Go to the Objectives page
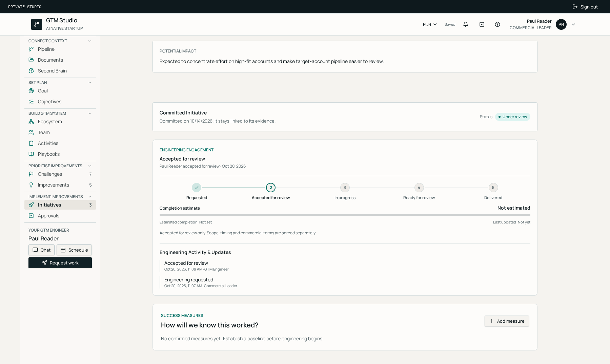Image resolution: width=610 pixels, height=364 pixels. 60,102
